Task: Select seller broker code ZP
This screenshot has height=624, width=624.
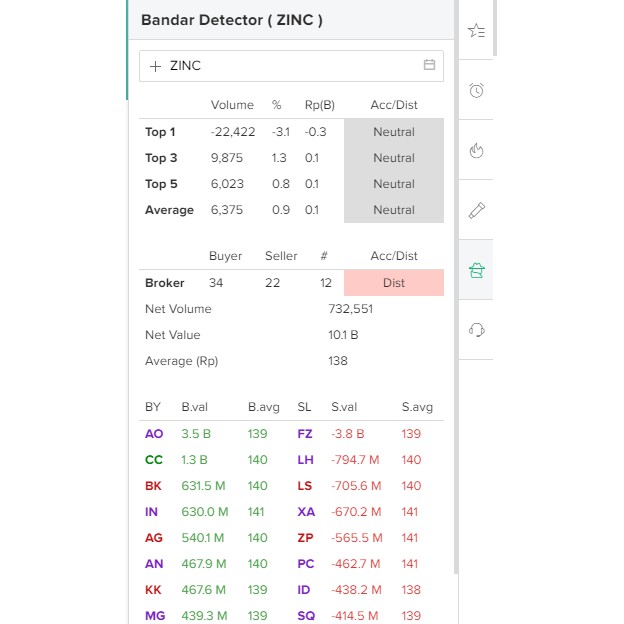Action: 305,538
